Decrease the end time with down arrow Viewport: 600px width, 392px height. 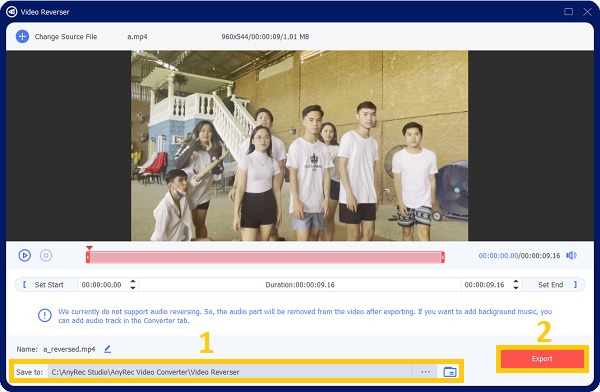coord(516,288)
